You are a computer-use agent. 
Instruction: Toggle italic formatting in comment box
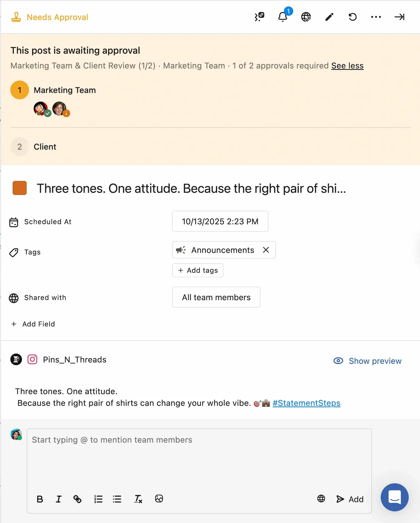coord(59,499)
